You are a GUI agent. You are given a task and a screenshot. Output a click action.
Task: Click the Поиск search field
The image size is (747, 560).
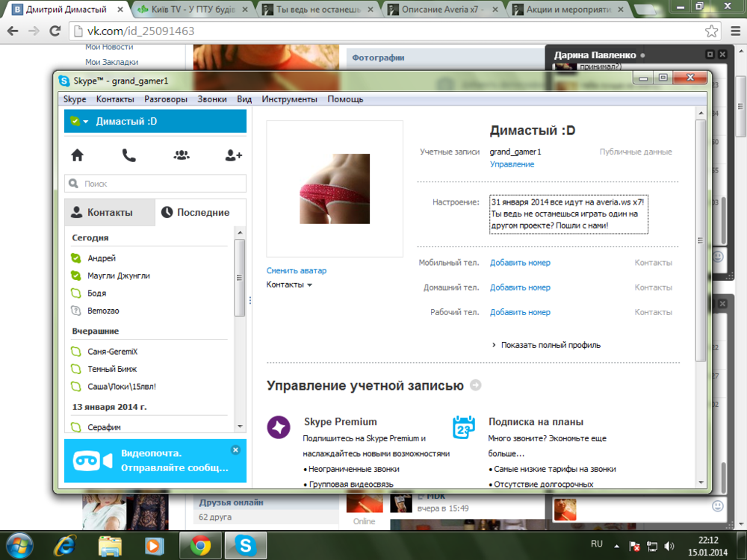155,183
